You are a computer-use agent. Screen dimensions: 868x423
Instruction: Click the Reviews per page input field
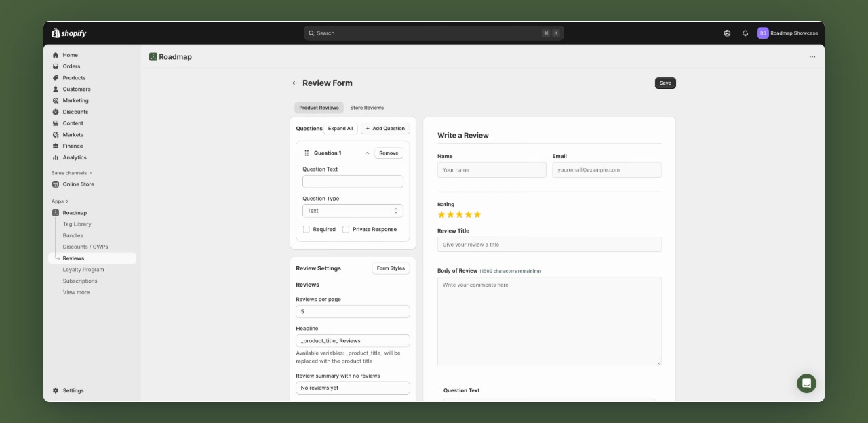pyautogui.click(x=352, y=311)
